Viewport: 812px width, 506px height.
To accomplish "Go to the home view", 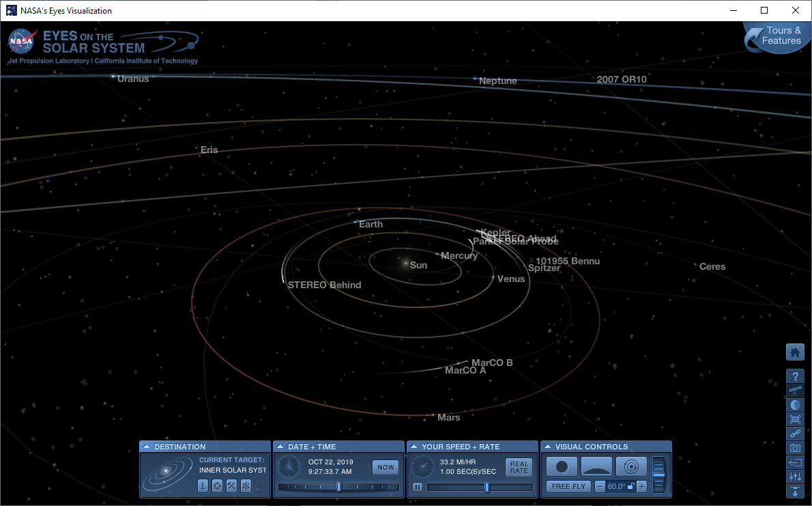I will [x=795, y=352].
